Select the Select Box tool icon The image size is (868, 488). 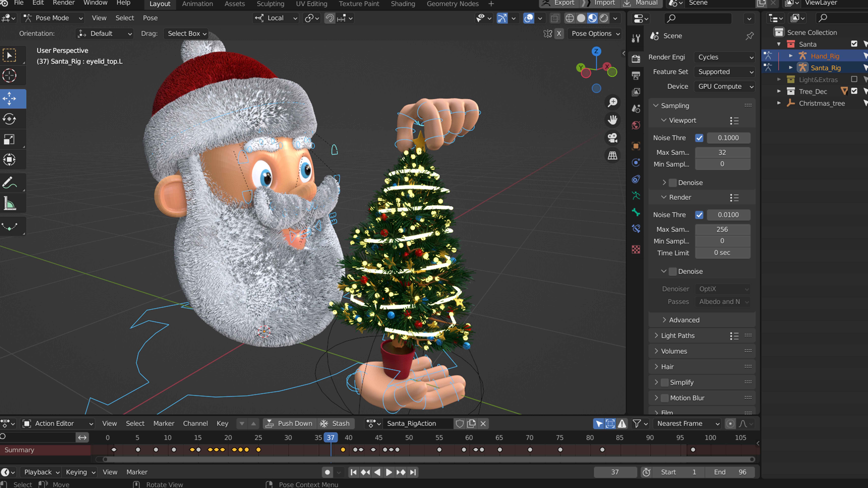9,55
